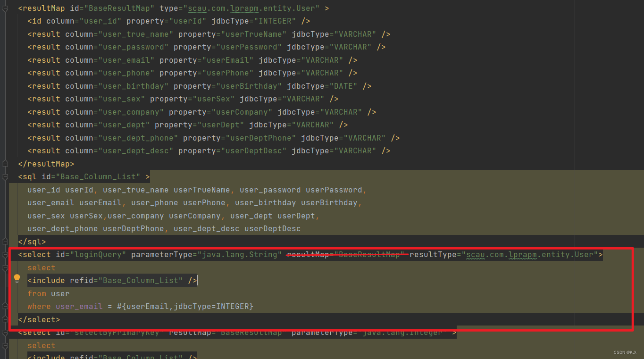Click the yellow lightbulb intention icon
644x359 pixels.
pyautogui.click(x=17, y=278)
